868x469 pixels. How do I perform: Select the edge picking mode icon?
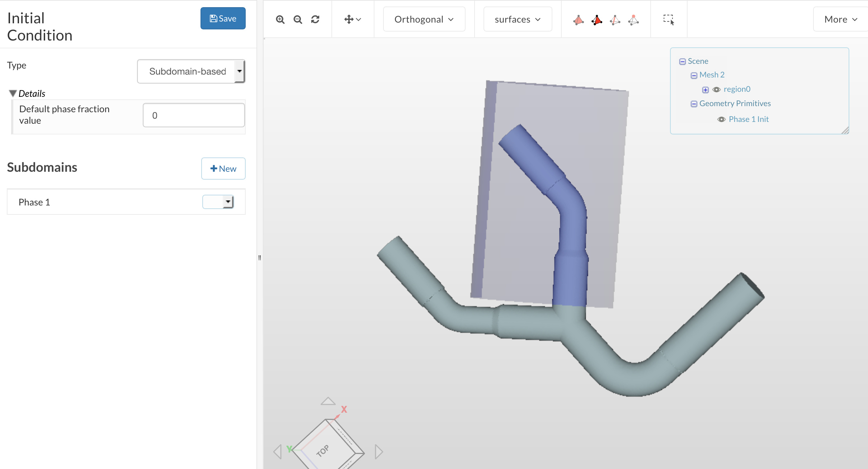615,20
